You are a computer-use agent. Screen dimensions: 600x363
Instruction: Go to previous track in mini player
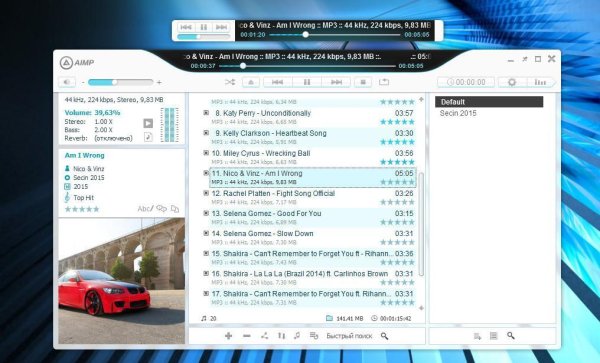pyautogui.click(x=186, y=27)
